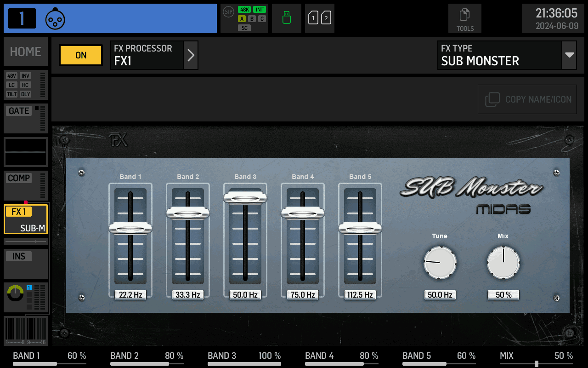Viewport: 588px width, 368px height.
Task: Click the Band 1 fader handle
Action: [x=130, y=228]
